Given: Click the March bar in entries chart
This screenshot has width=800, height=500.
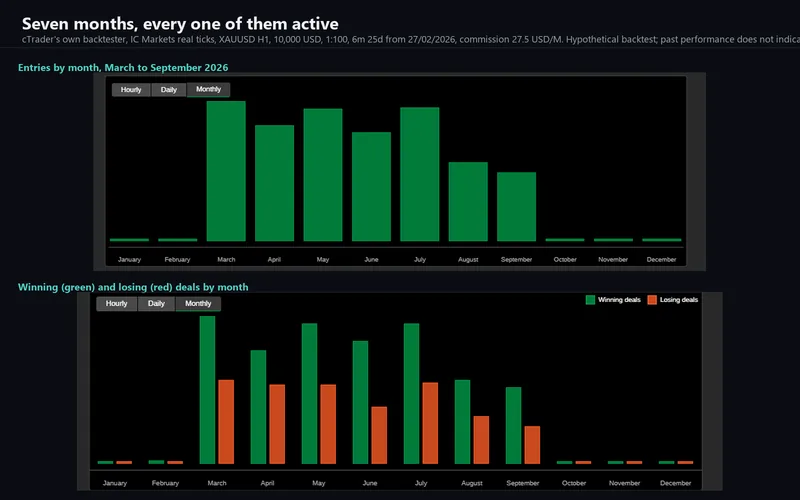Looking at the screenshot, I should pos(226,171).
